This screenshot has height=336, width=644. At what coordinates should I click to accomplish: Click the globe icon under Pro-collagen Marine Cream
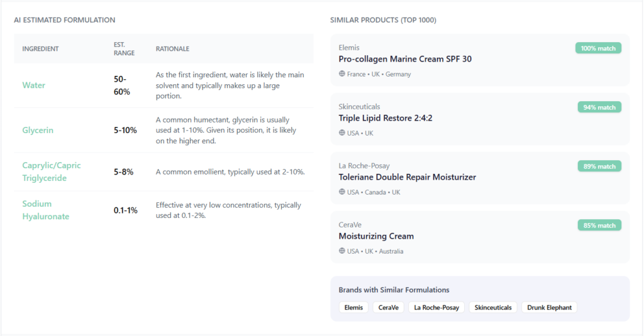[341, 74]
